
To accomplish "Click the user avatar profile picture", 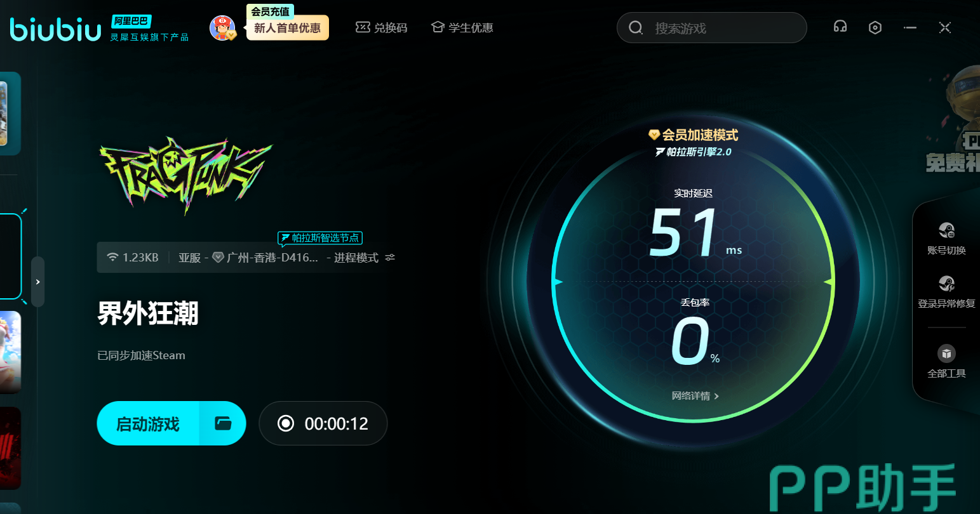I will coord(222,28).
